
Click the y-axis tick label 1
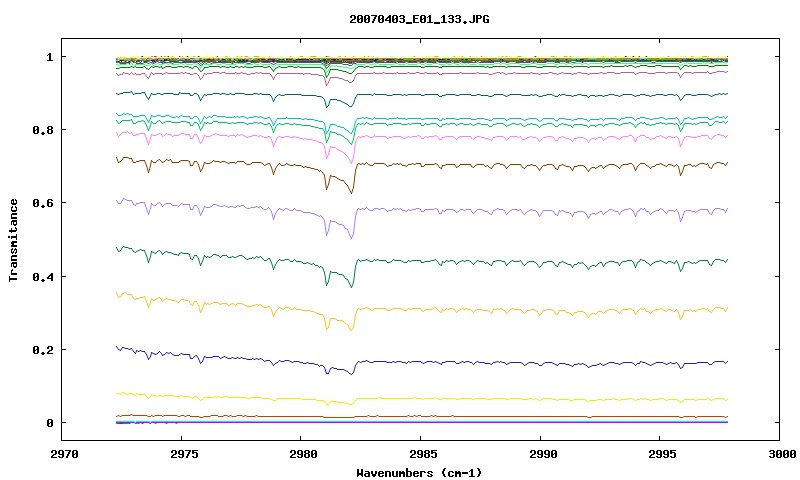tap(49, 57)
